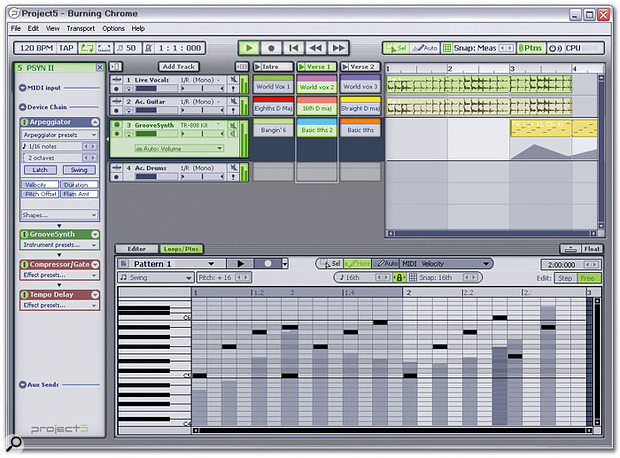Click the loop range icon beside loop toggle
This screenshot has width=620, height=458.
click(x=104, y=48)
